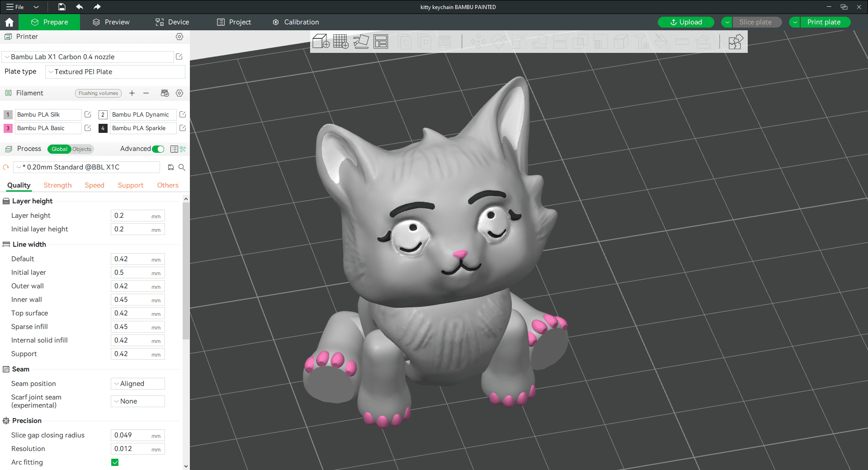Remove a filament with minus icon
The height and width of the screenshot is (470, 868).
coord(146,93)
